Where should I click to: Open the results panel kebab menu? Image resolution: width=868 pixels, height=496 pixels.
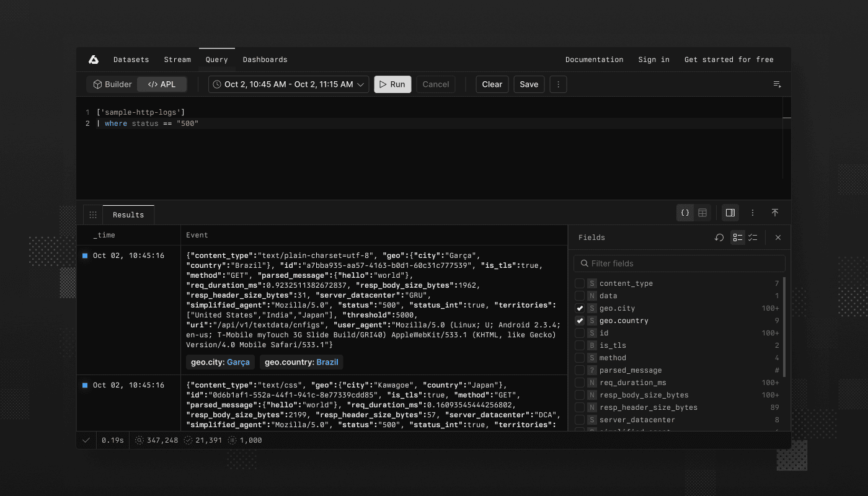coord(753,213)
